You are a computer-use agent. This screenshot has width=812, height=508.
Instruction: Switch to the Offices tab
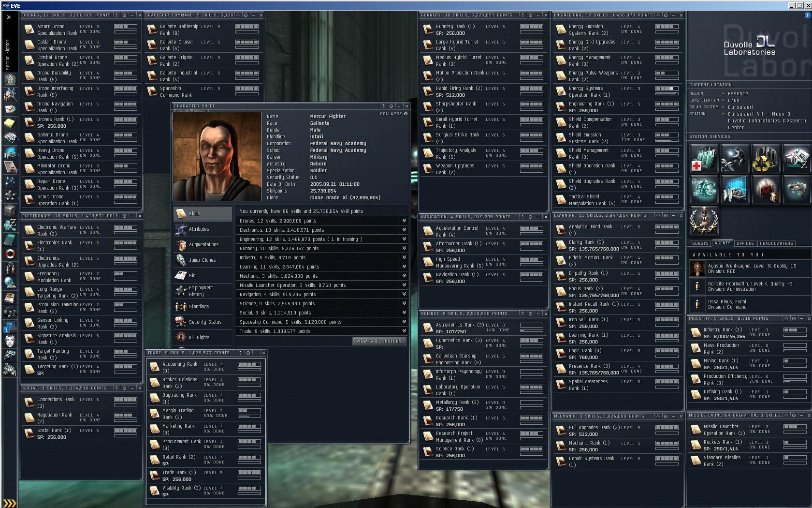pos(745,243)
